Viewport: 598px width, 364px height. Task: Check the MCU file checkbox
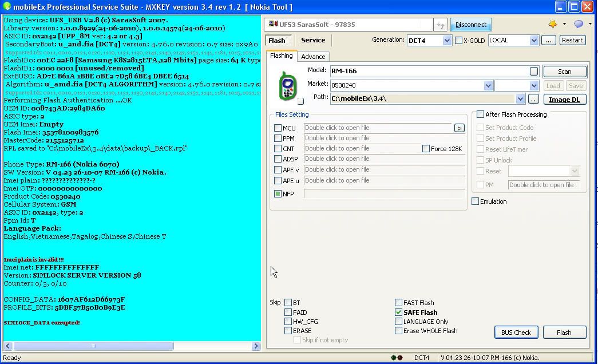pyautogui.click(x=278, y=128)
